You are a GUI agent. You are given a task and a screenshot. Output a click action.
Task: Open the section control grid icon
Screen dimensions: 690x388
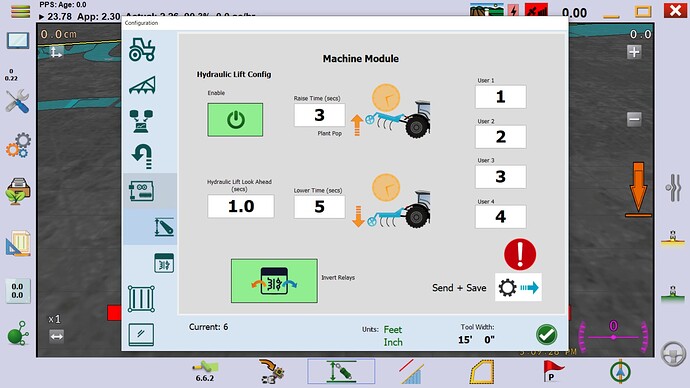141,299
